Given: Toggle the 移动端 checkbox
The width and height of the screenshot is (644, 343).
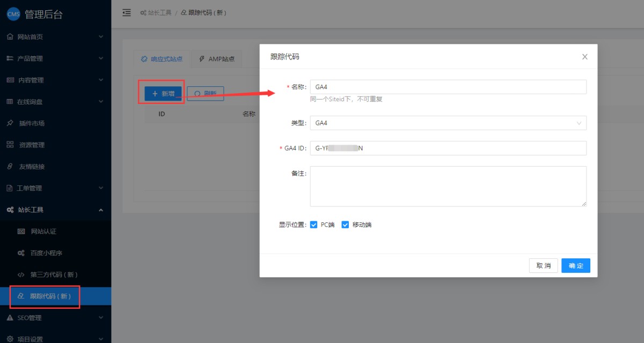Looking at the screenshot, I should point(345,225).
